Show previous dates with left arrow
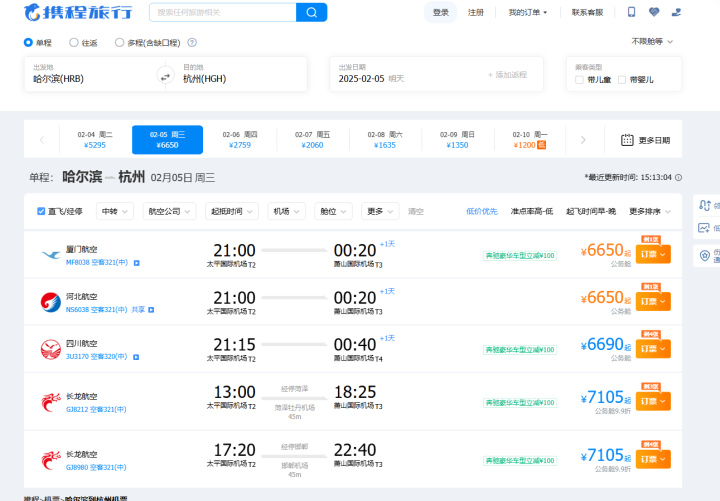 pos(42,140)
